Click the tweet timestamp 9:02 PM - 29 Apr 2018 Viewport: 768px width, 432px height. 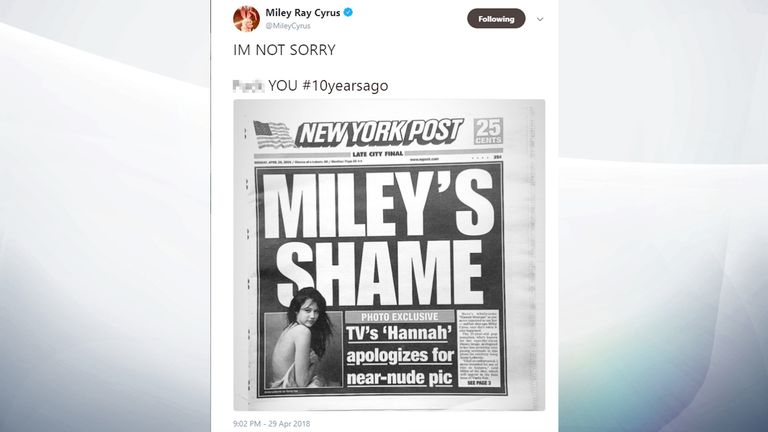pyautogui.click(x=271, y=424)
